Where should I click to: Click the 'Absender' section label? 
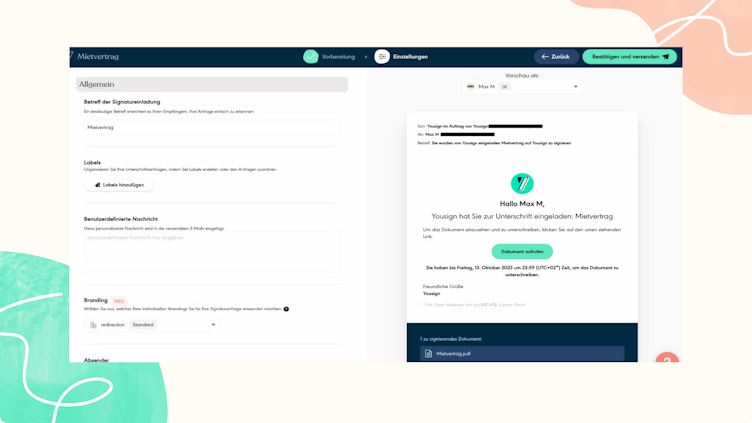coord(96,360)
